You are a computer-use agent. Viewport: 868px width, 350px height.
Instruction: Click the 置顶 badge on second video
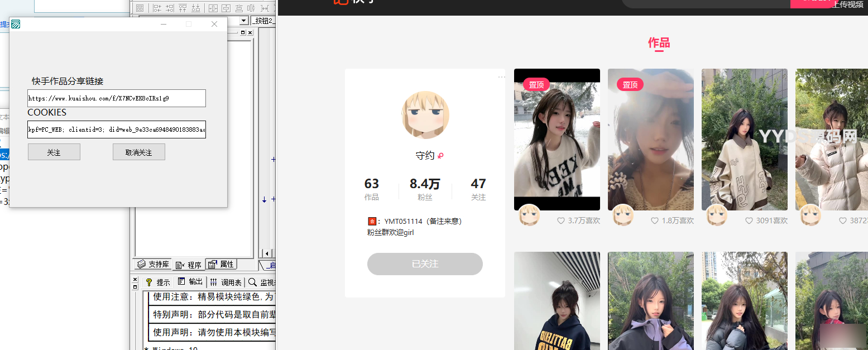click(630, 85)
